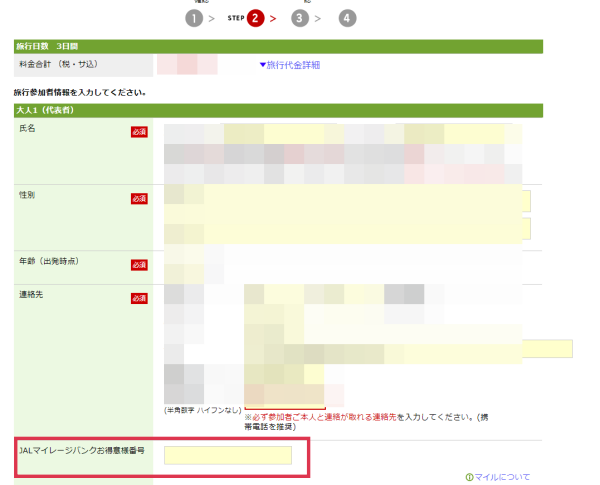Click the 料金合計（税・サ込） label
600x485 pixels.
coord(59,64)
